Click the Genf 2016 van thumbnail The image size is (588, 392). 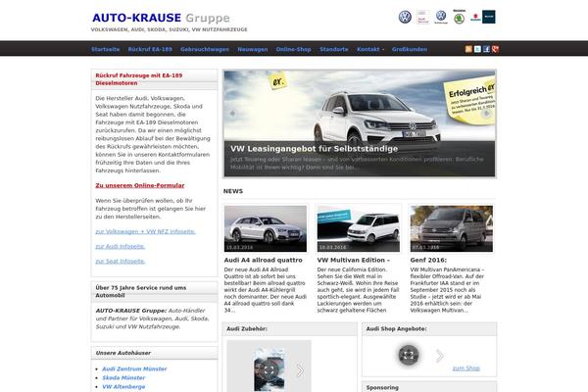pyautogui.click(x=452, y=228)
